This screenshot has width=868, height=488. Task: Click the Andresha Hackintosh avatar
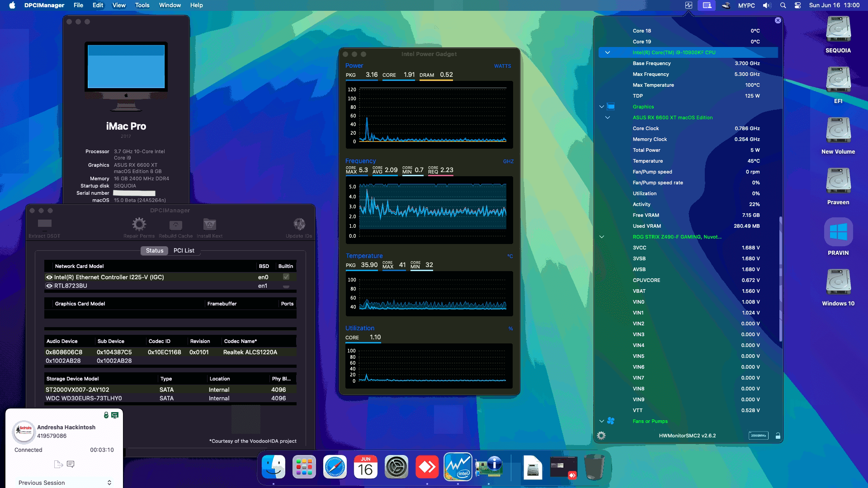24,432
